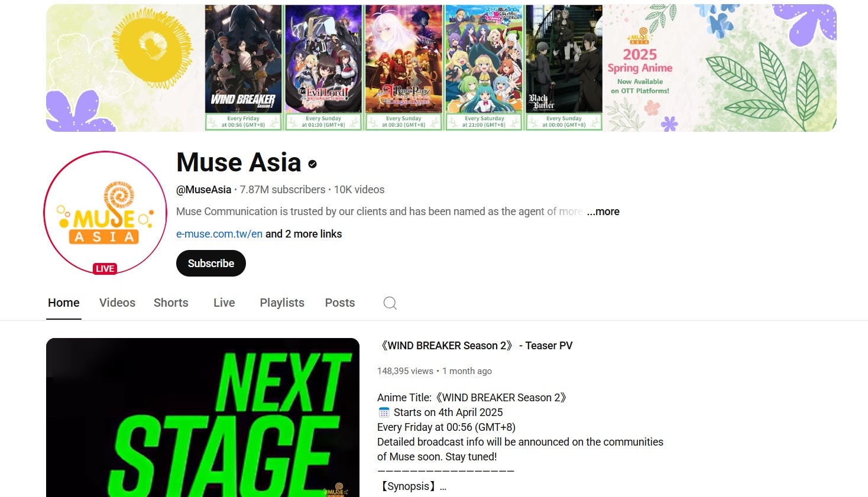
Task: Click the channel search magnifier icon
Action: (390, 303)
